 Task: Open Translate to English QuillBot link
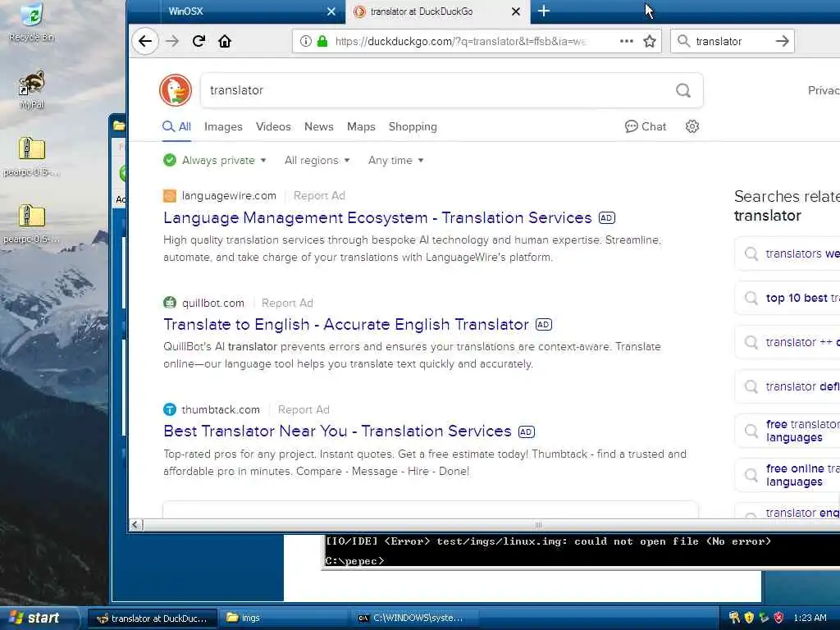tap(346, 325)
